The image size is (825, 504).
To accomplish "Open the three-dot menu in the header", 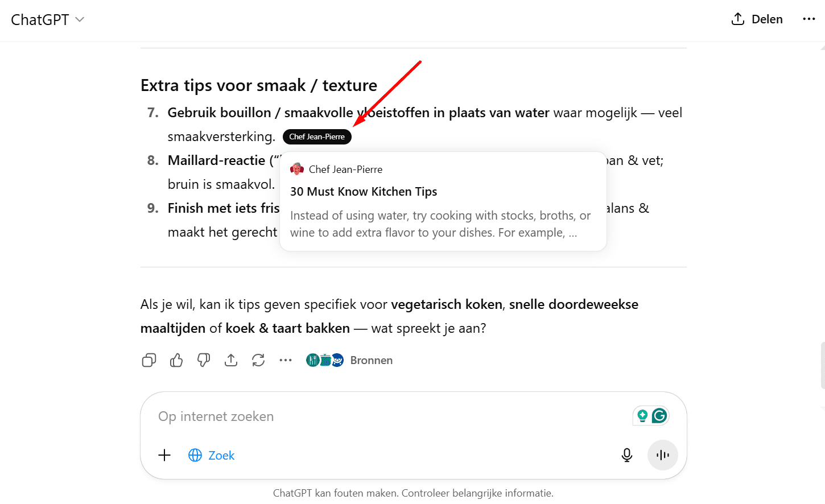I will [x=808, y=19].
